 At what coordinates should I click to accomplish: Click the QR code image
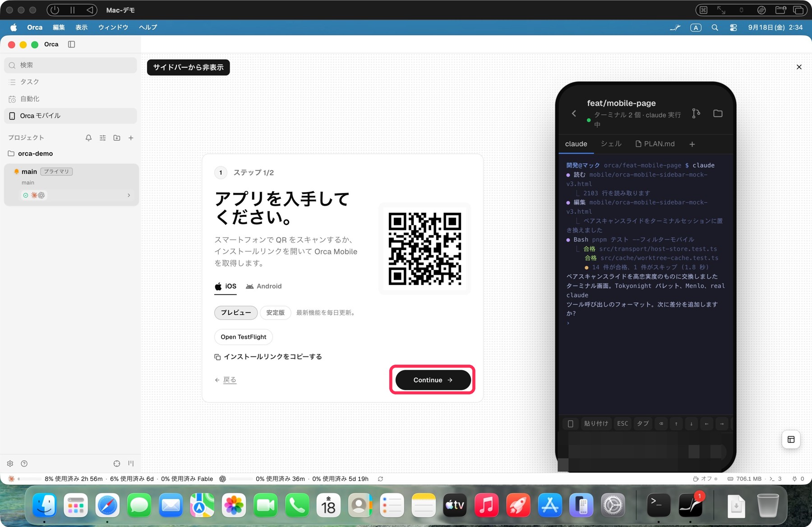tap(425, 249)
